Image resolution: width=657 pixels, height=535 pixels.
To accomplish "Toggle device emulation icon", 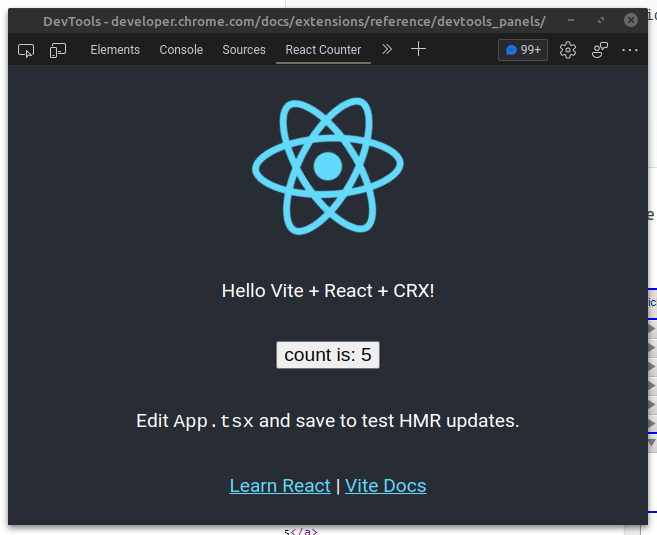I will click(x=58, y=50).
